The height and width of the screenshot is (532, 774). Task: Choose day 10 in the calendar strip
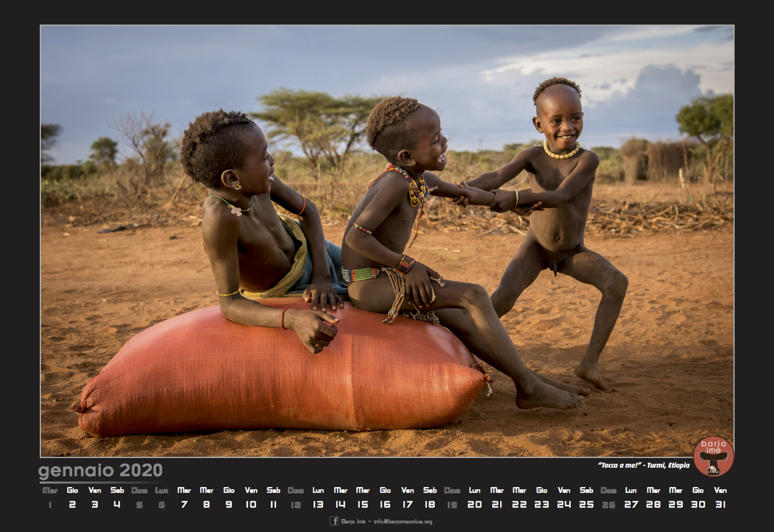tap(251, 504)
